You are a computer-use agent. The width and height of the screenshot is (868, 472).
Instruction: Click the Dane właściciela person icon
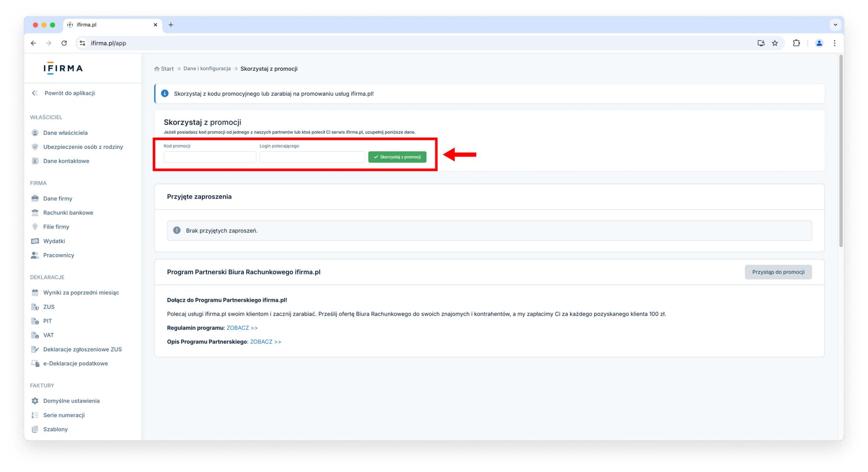tap(35, 133)
